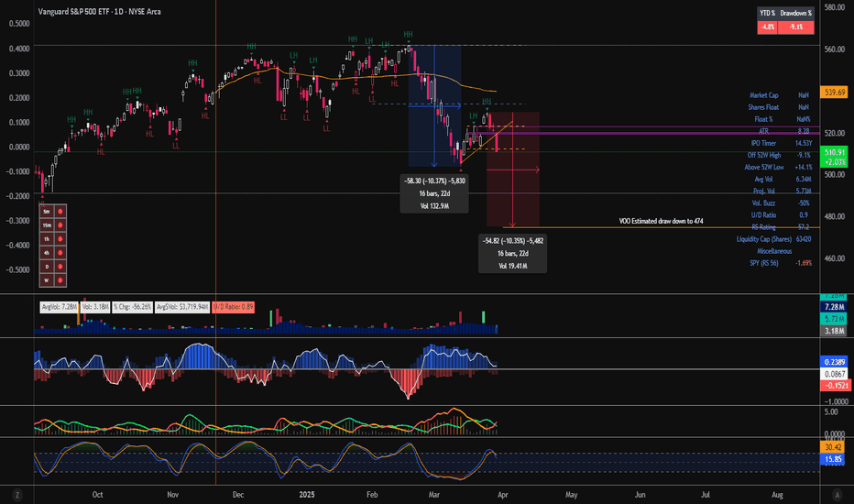Click the blue 15.85 oscillator value label

coord(833,459)
